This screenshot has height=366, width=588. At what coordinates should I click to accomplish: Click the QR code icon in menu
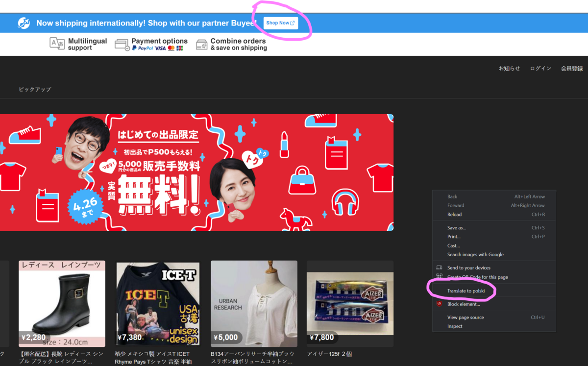[x=439, y=277]
